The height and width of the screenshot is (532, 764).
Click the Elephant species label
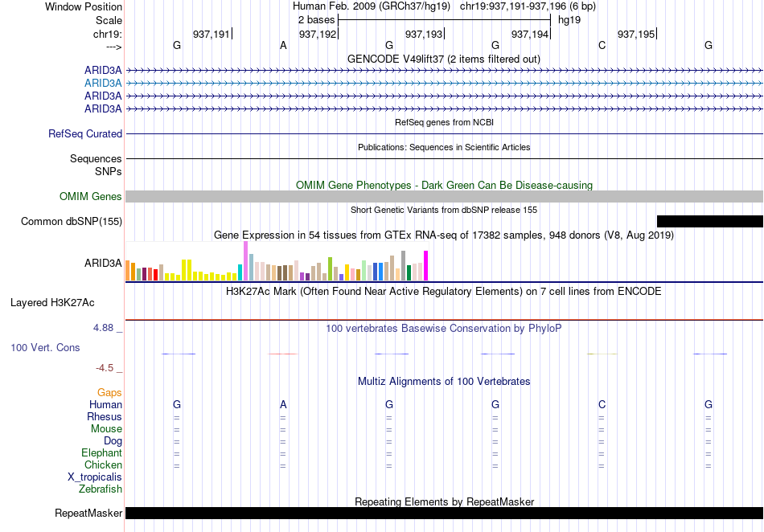(102, 453)
